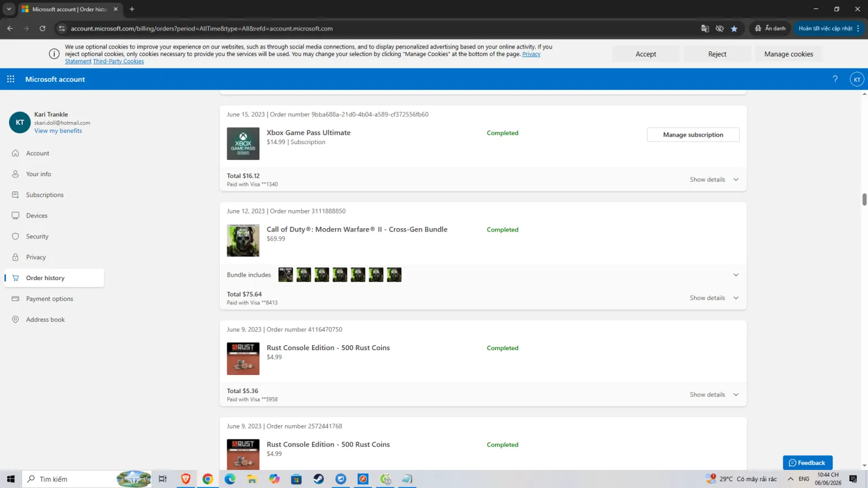Click the help question mark icon

[x=835, y=79]
